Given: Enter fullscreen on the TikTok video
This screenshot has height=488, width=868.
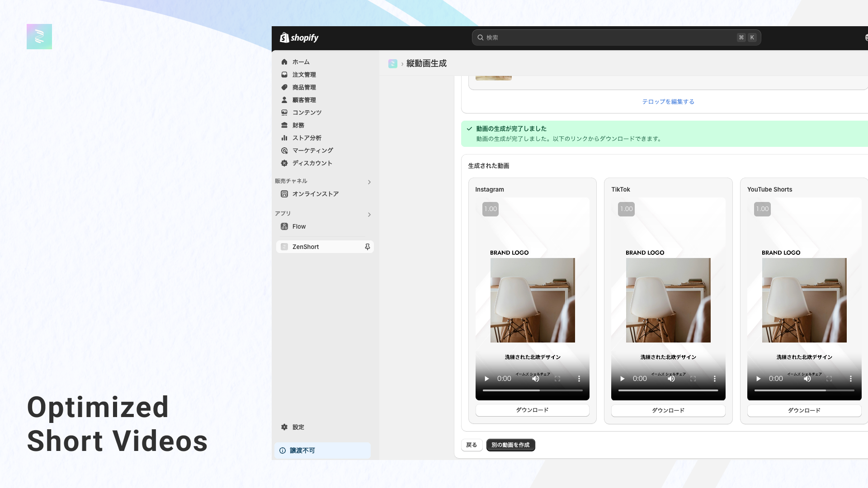Looking at the screenshot, I should pyautogui.click(x=693, y=379).
